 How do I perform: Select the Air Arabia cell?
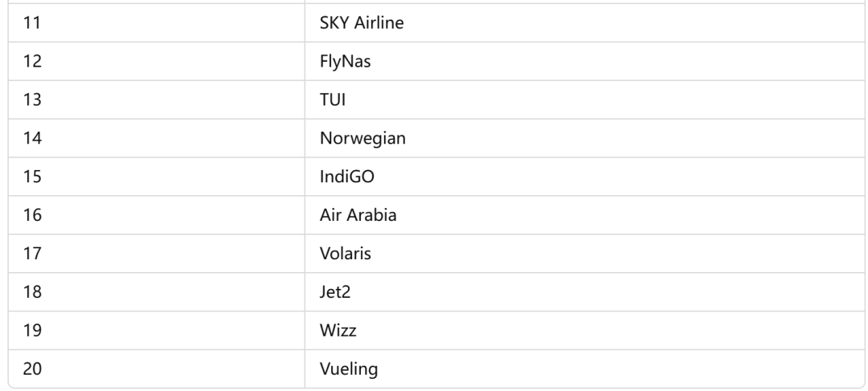point(584,215)
